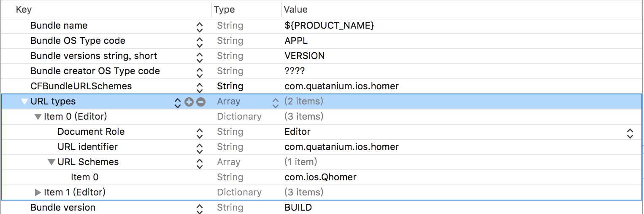The width and height of the screenshot is (644, 214).
Task: Click the plus icon on URL types row
Action: pos(189,102)
